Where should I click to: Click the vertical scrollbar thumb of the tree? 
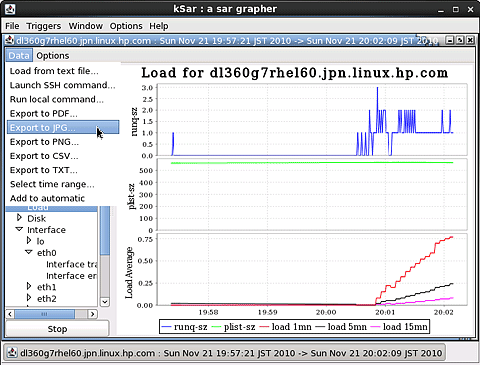pos(105,230)
